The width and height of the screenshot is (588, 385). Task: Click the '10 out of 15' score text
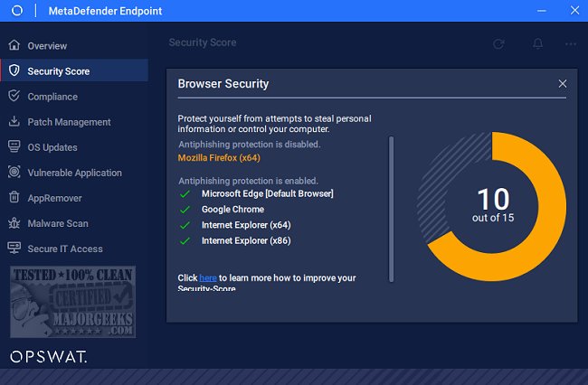tap(493, 205)
